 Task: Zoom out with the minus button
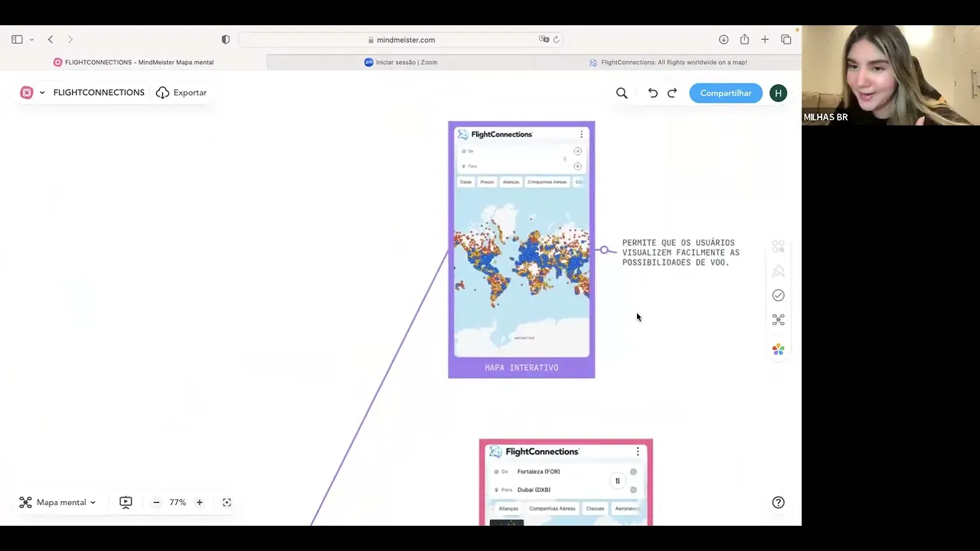[x=156, y=503]
